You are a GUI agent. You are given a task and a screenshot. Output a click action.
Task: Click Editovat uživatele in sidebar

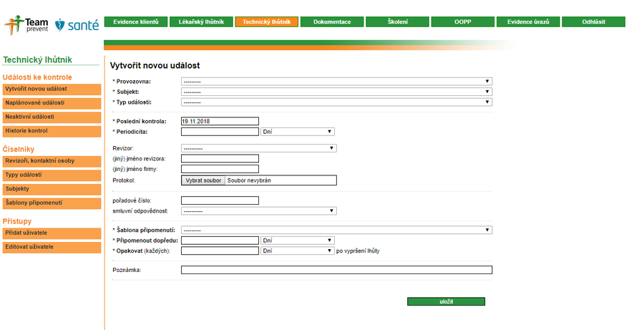(52, 247)
